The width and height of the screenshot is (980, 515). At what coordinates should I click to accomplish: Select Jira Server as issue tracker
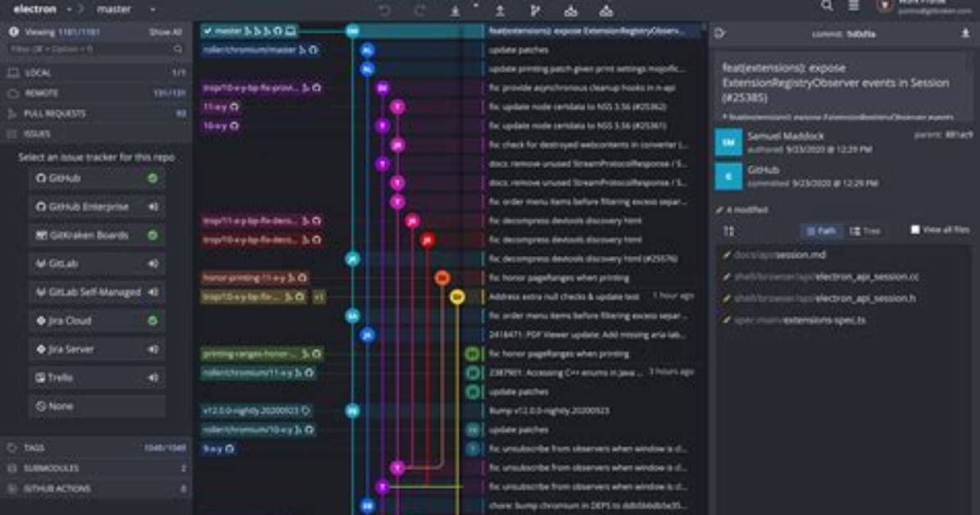pyautogui.click(x=97, y=349)
